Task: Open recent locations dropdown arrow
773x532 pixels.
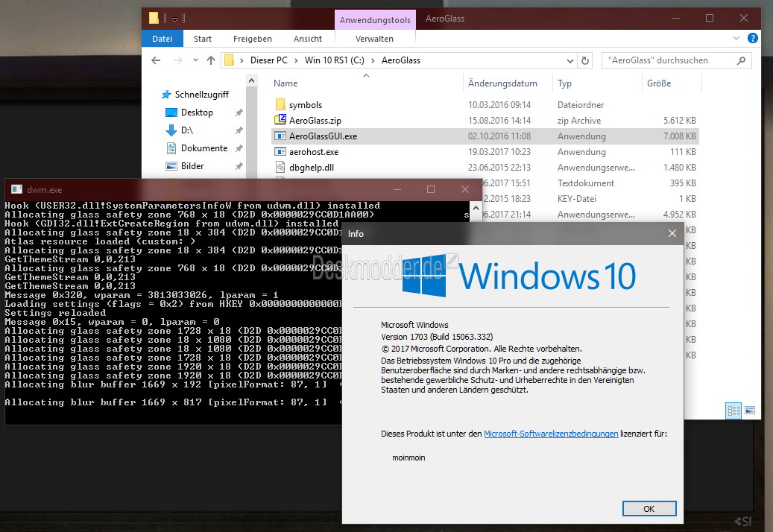Action: [x=196, y=60]
